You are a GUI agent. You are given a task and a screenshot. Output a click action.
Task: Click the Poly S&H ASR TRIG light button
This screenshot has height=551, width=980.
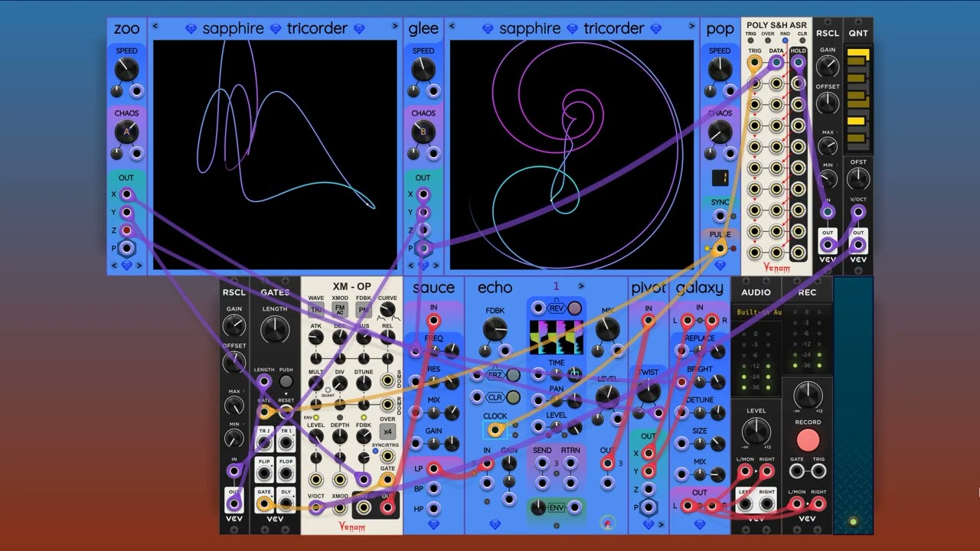(751, 41)
